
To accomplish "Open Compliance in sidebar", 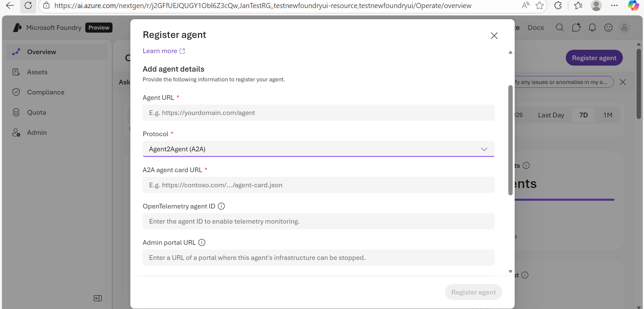I will [x=57, y=92].
